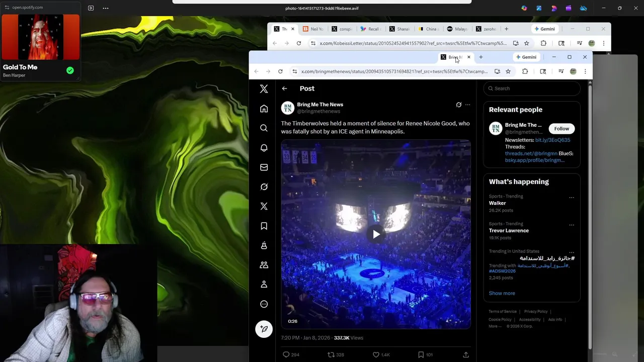Viewport: 644px width, 362px height.
Task: Open Messages envelope in X sidebar
Action: pos(264,167)
